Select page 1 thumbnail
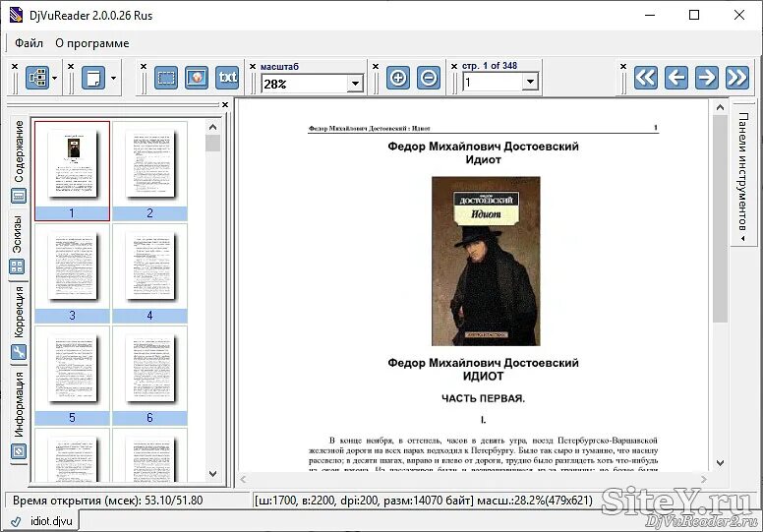Screen dimensions: 763x532 72,170
